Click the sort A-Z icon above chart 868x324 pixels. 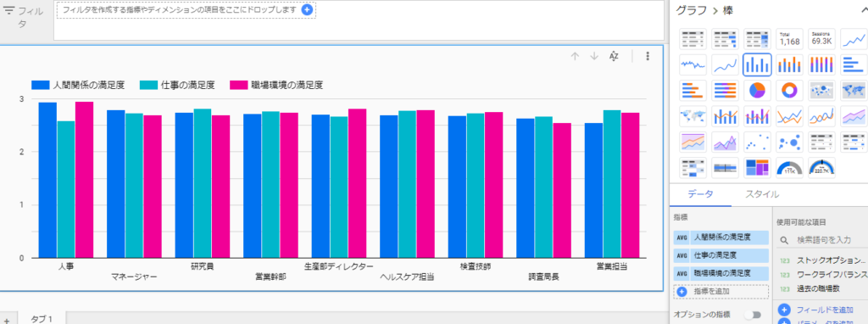coord(614,56)
